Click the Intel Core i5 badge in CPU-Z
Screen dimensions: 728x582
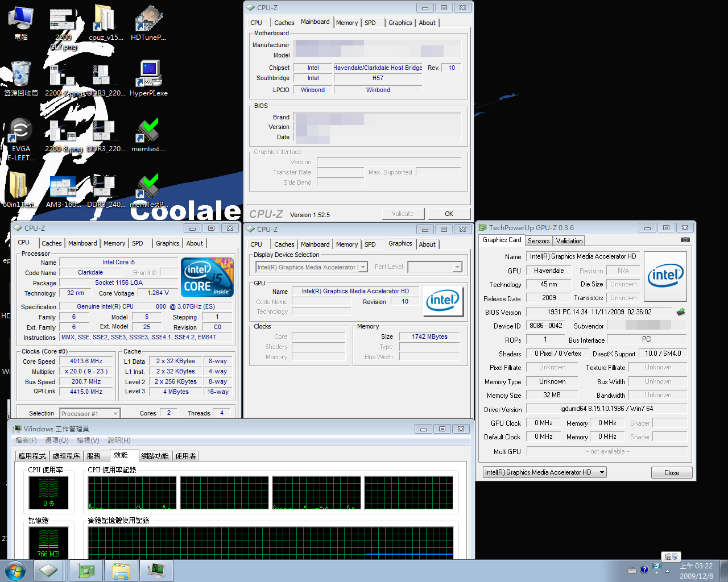[207, 277]
